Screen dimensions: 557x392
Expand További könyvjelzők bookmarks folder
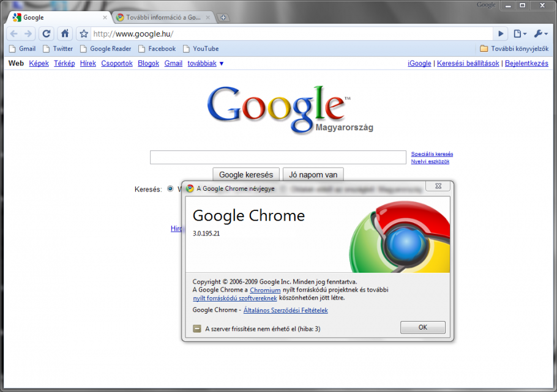[x=514, y=49]
